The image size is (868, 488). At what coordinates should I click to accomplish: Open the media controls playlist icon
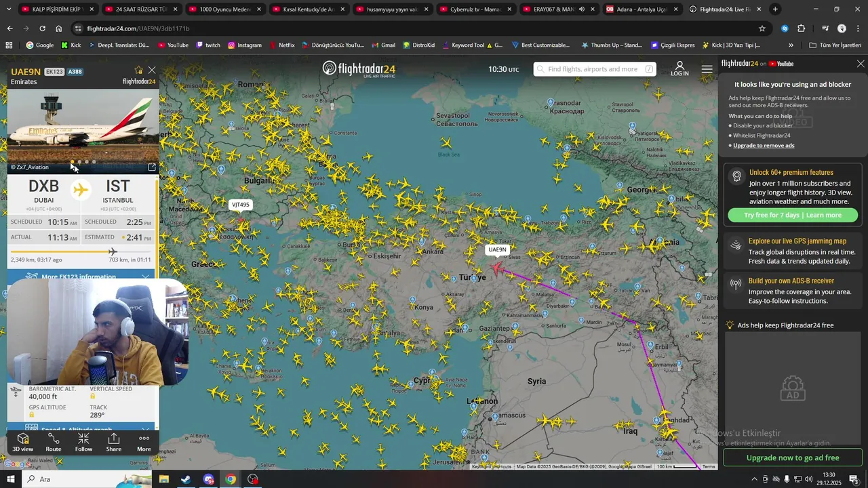(x=825, y=28)
